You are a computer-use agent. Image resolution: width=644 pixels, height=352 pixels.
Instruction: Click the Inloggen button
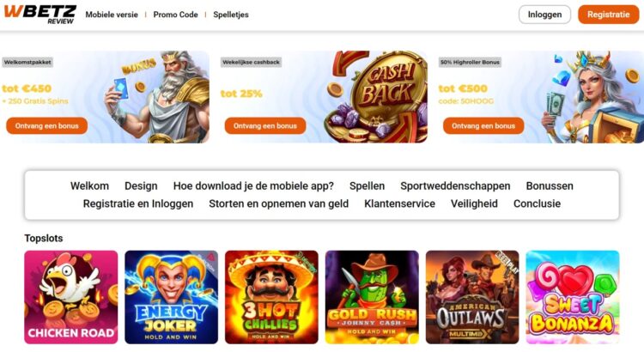point(544,15)
